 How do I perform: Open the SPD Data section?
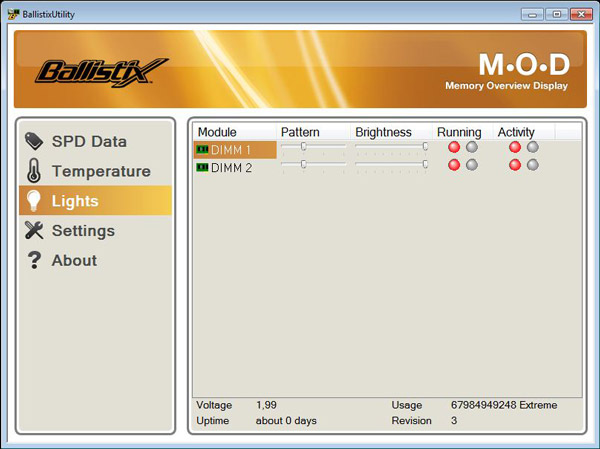point(96,141)
